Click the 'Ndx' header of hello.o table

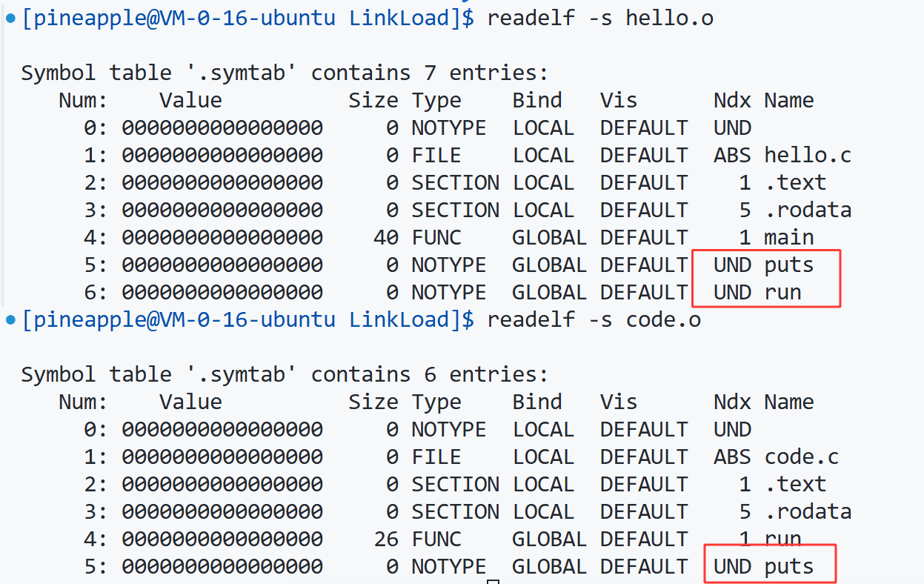[x=732, y=101]
